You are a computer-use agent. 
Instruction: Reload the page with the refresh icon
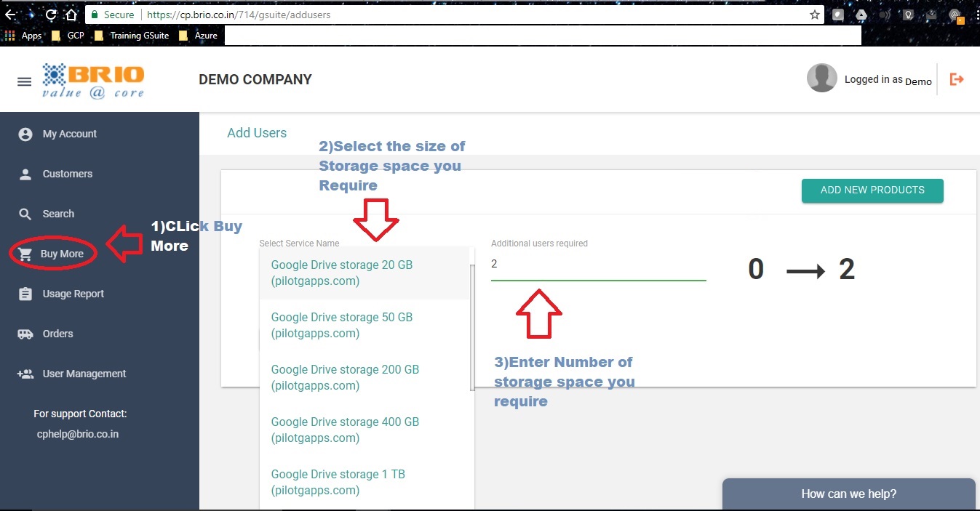pyautogui.click(x=51, y=15)
